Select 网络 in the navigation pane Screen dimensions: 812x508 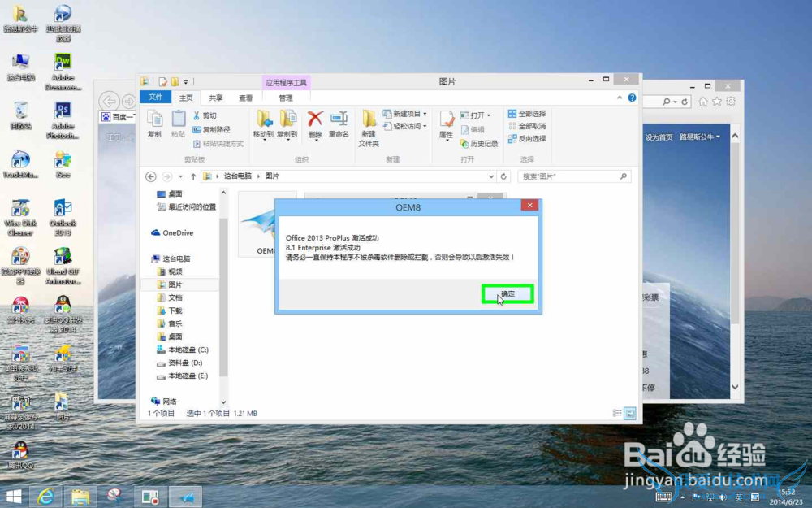(164, 402)
